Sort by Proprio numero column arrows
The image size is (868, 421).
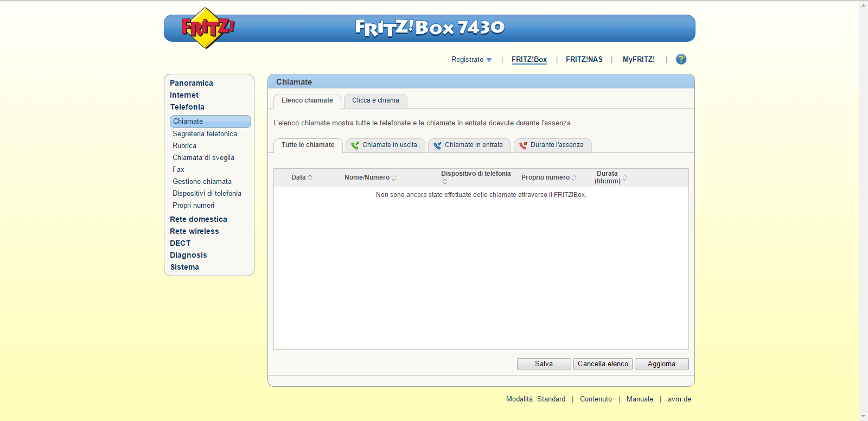(574, 177)
